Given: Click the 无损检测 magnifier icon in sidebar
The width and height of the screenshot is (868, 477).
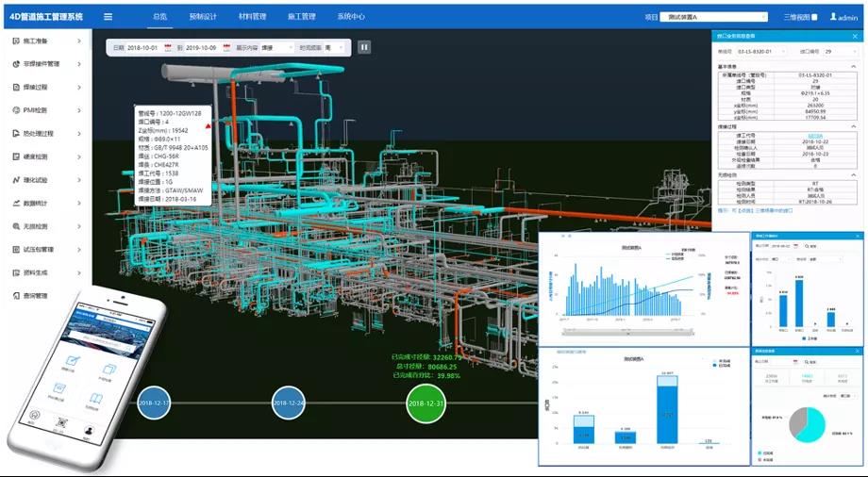Looking at the screenshot, I should tap(15, 226).
